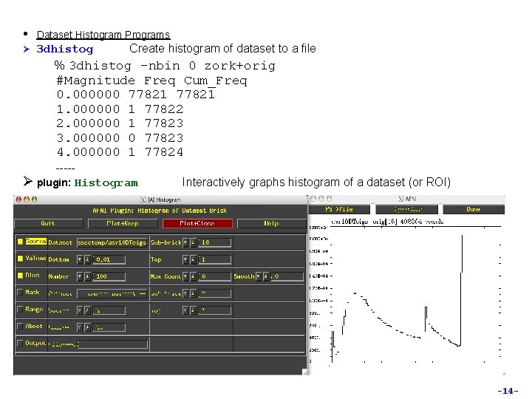Decrease the Bins Number with down arrow
This screenshot has height=399, width=532.
pos(80,276)
